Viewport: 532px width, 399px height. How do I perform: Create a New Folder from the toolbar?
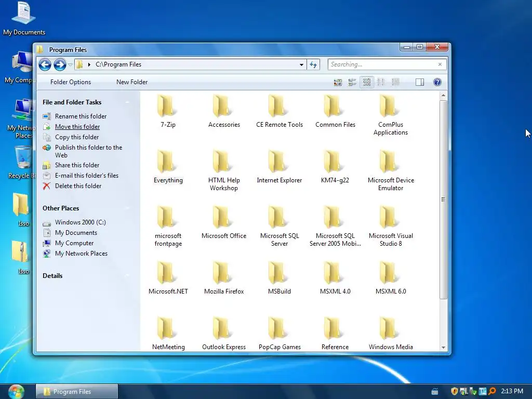(x=132, y=82)
